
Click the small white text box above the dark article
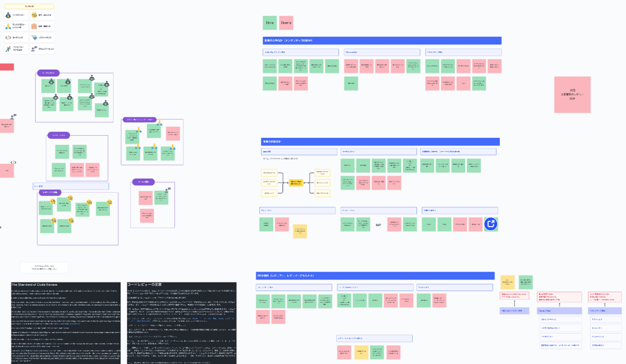44,268
